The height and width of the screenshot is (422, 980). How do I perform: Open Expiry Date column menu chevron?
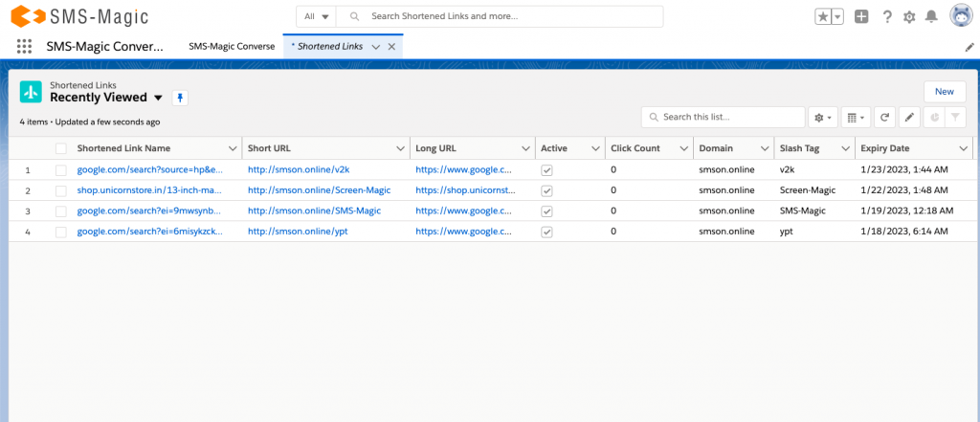963,148
